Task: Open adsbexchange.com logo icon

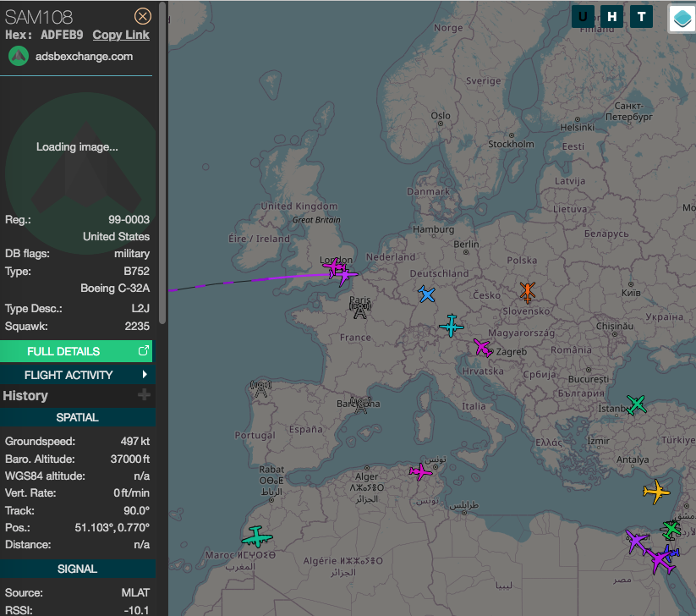Action: click(x=19, y=56)
